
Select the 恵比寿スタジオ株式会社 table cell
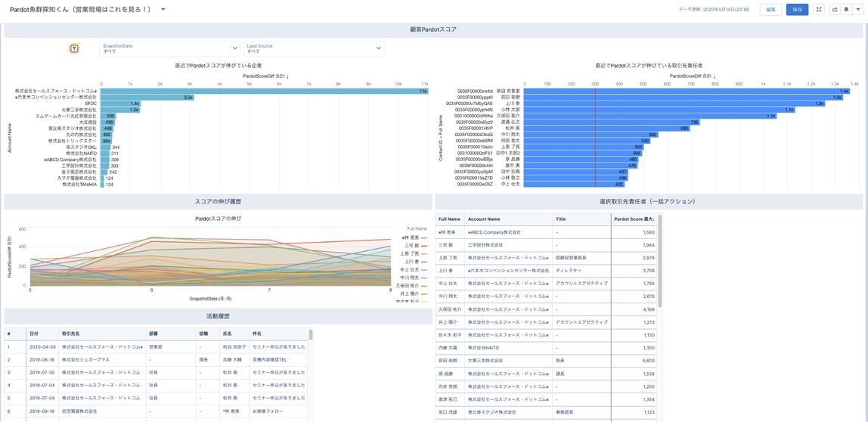(x=508, y=412)
